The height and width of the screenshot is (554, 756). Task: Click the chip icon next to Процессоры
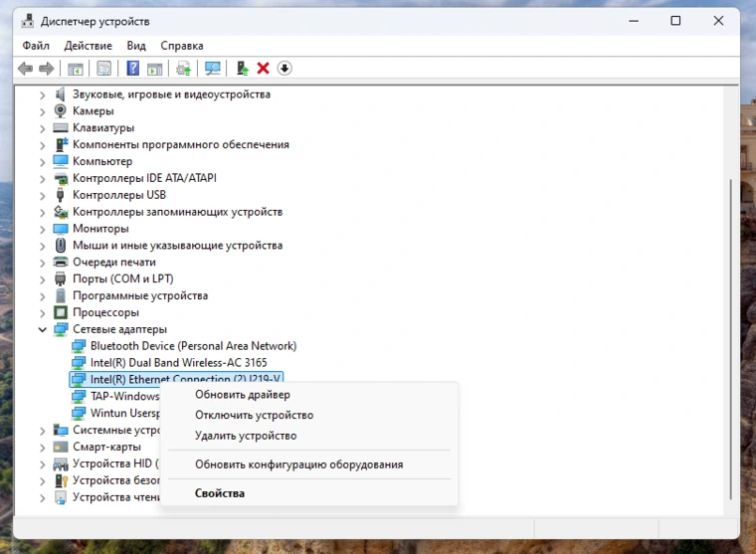click(61, 312)
